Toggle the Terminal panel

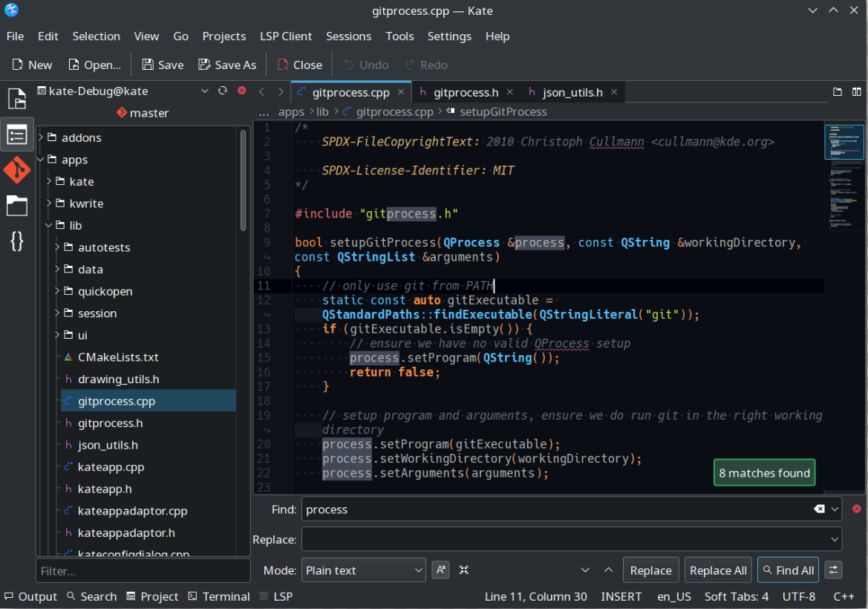click(x=218, y=596)
